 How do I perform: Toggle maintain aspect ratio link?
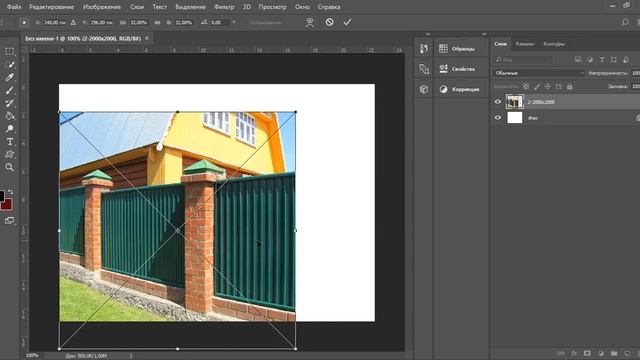157,22
